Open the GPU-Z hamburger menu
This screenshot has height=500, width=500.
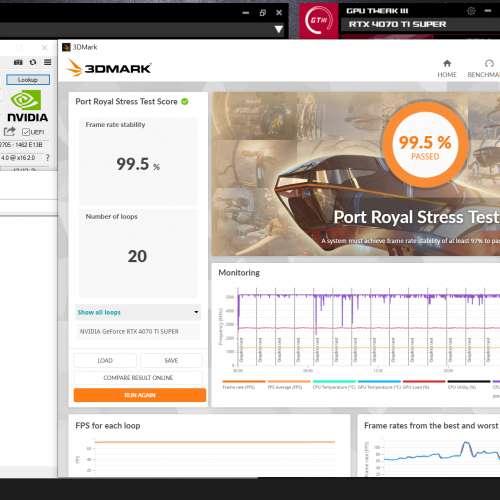click(x=48, y=62)
